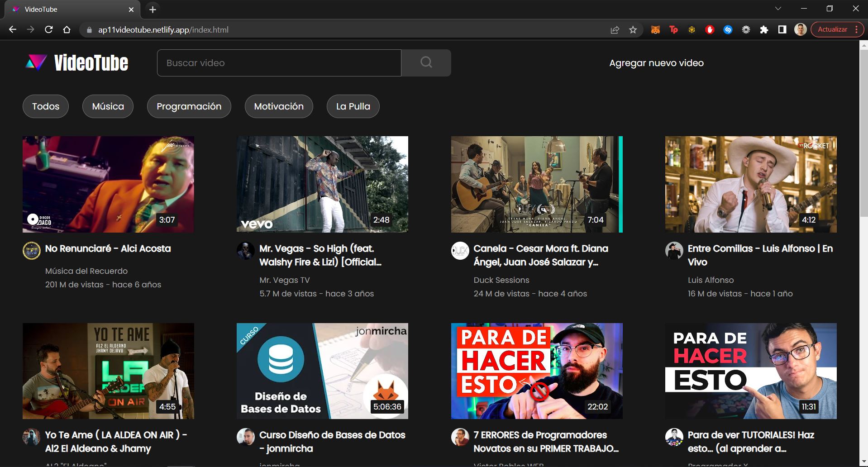Open the extensions puzzle menu
868x467 pixels.
tap(764, 30)
